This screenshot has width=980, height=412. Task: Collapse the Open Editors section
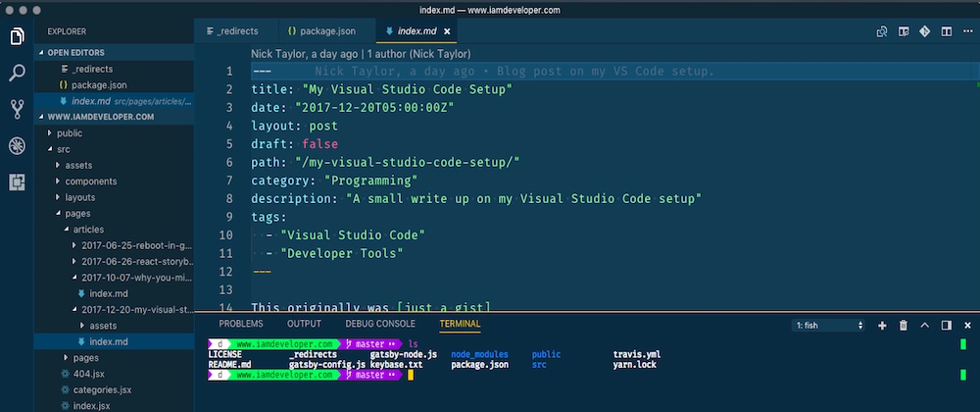[x=75, y=52]
